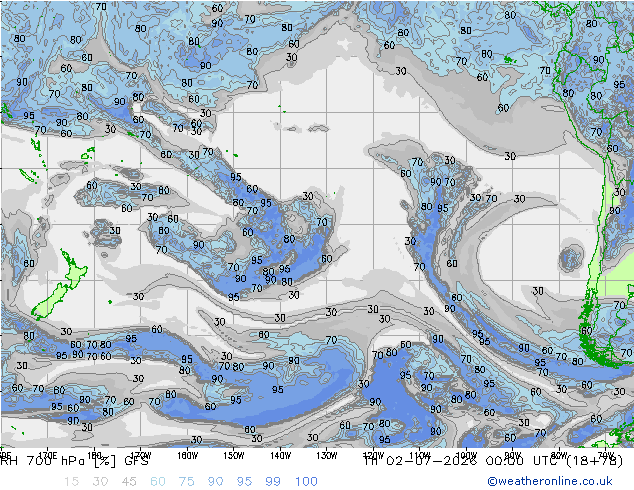Click the forecast date 'Th 02-07-2026'

421,461
